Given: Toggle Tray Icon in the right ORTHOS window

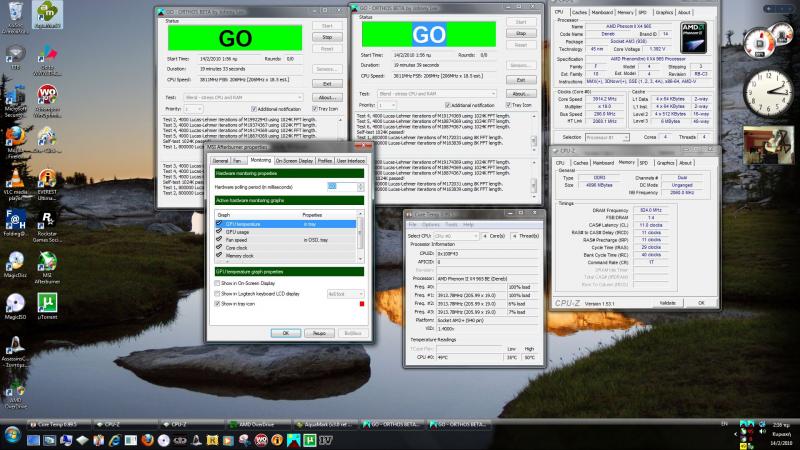Looking at the screenshot, I should coord(508,105).
